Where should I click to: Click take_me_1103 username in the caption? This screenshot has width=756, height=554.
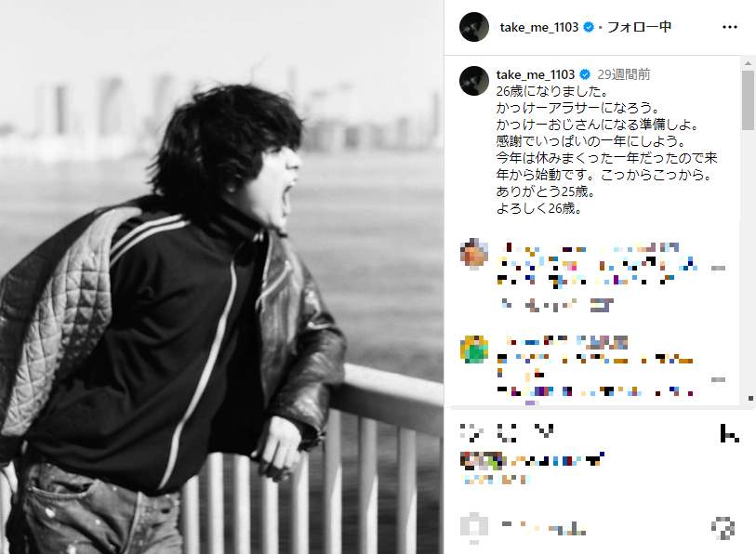[x=536, y=74]
